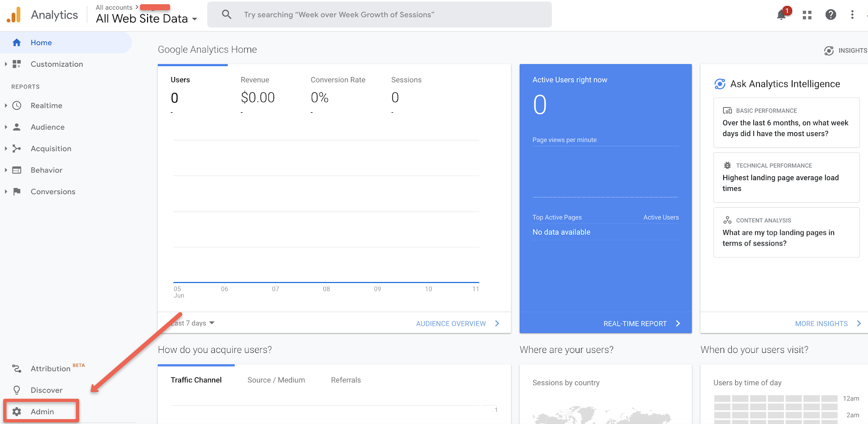Image resolution: width=868 pixels, height=424 pixels.
Task: Click the Analytics Intelligence swirl icon
Action: (720, 84)
